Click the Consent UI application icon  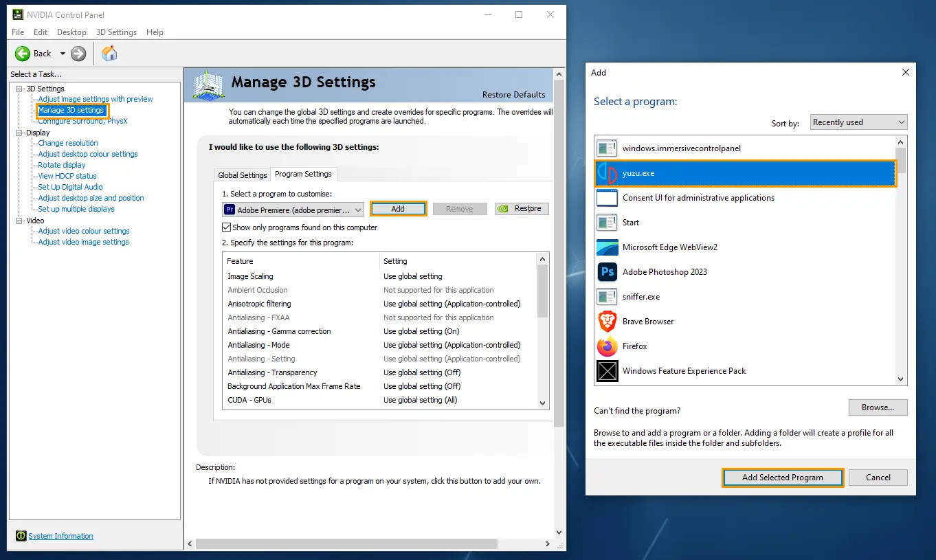(x=608, y=198)
